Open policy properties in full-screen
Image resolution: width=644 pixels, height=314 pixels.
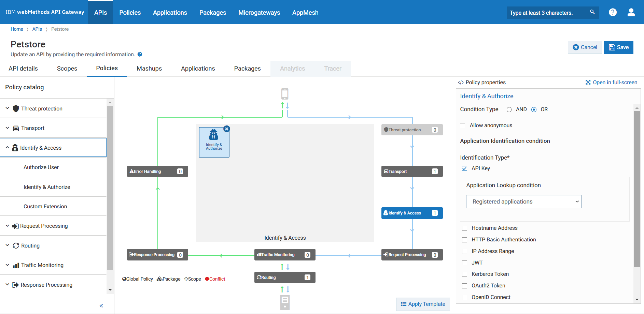(x=611, y=83)
